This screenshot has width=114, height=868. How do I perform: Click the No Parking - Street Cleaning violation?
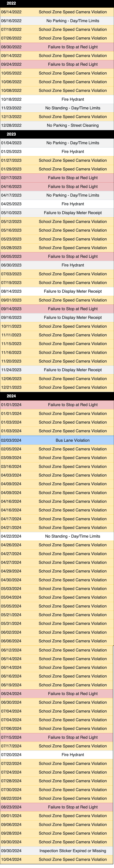57,125
